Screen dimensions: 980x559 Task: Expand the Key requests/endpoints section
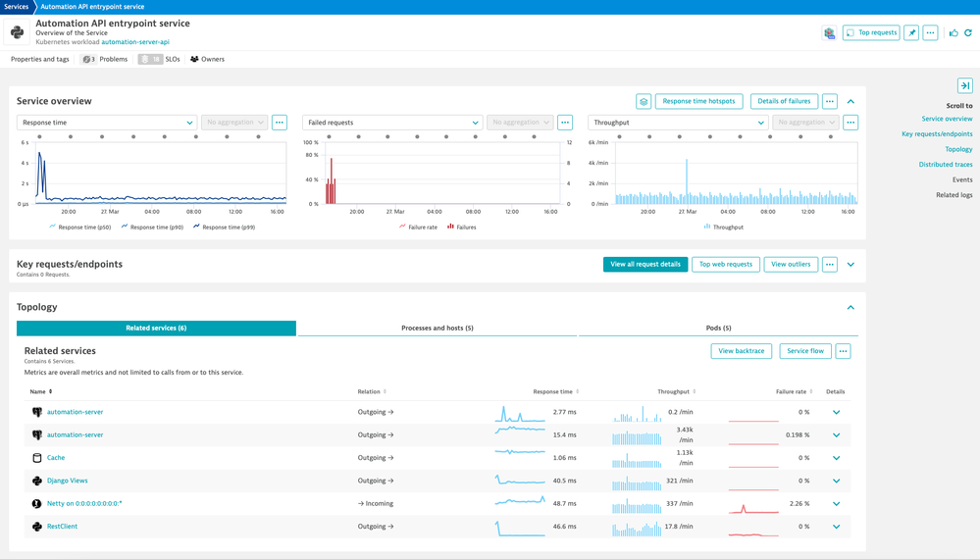[x=851, y=264]
